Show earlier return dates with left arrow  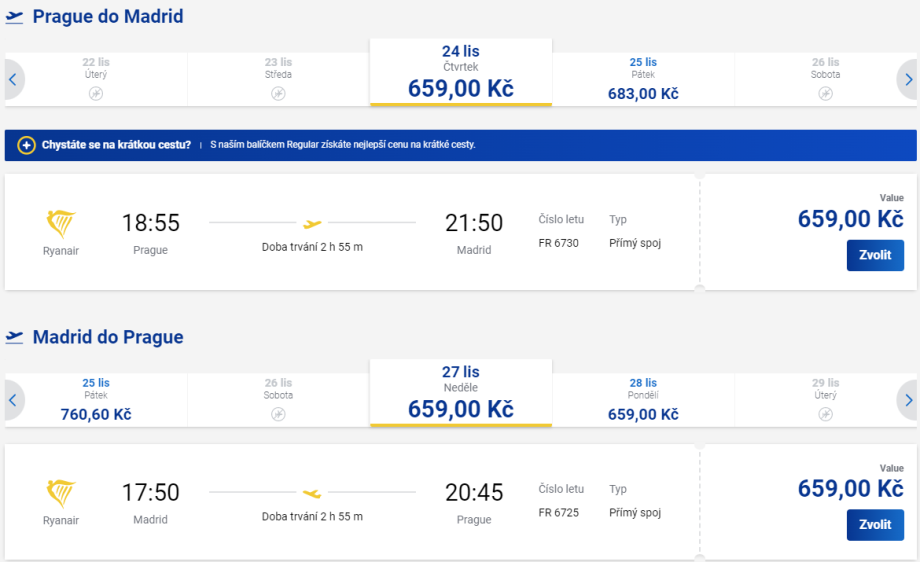(12, 400)
